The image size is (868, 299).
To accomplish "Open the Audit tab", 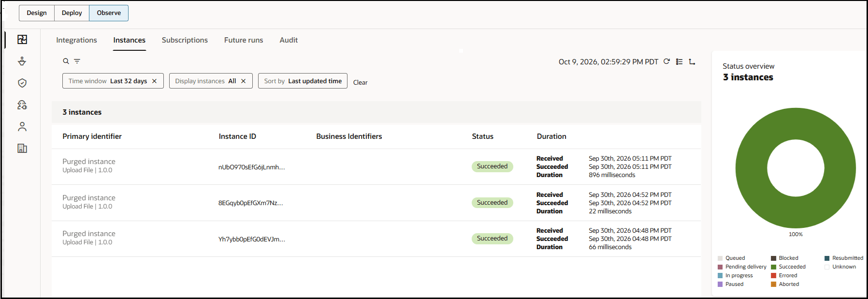I will point(289,40).
